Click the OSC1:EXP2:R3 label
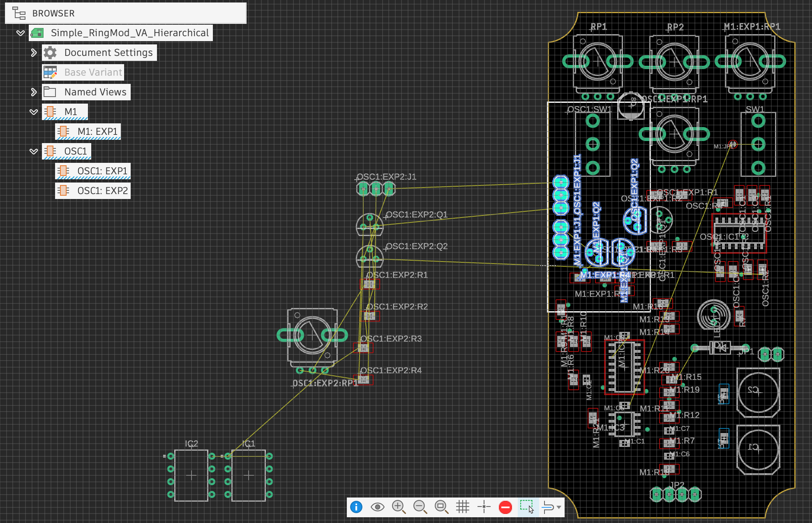The image size is (812, 523). pyautogui.click(x=391, y=339)
